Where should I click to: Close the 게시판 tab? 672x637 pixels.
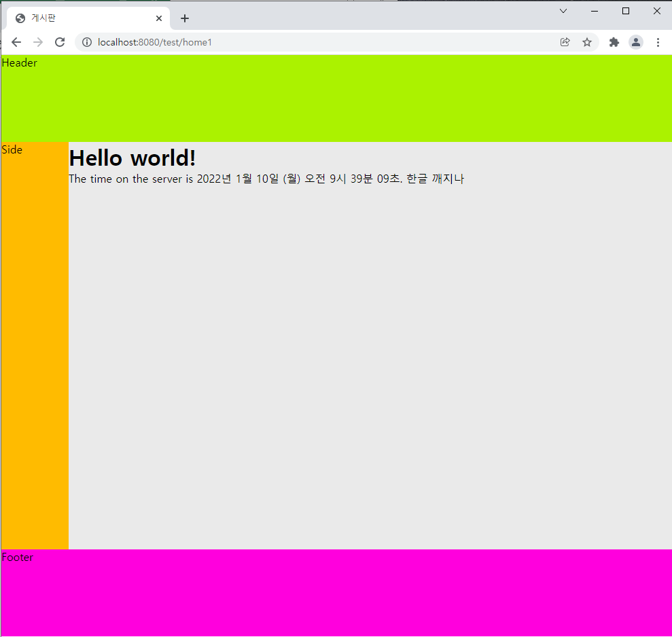tap(159, 18)
